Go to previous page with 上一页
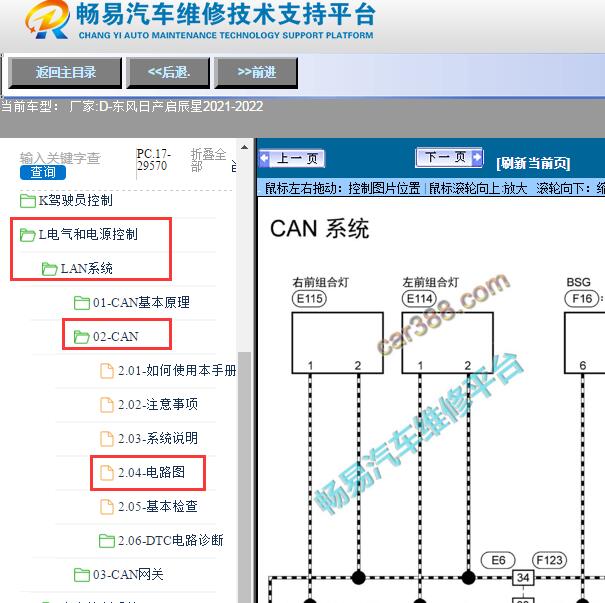 point(292,158)
